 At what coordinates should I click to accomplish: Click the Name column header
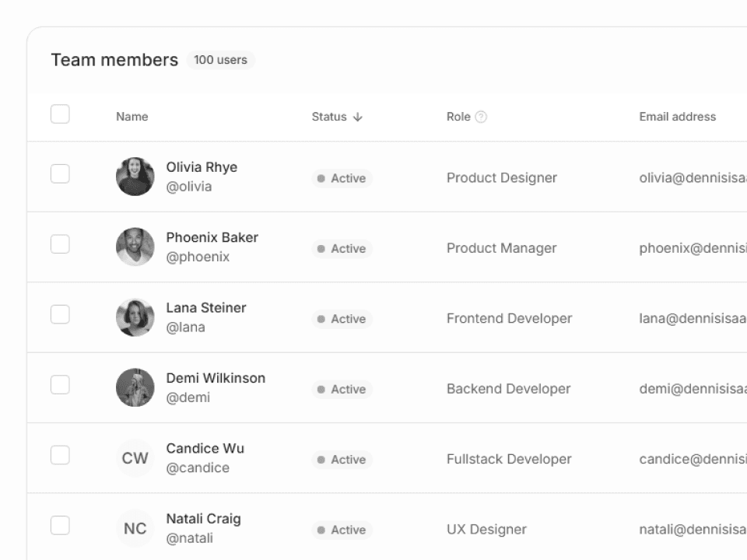132,117
